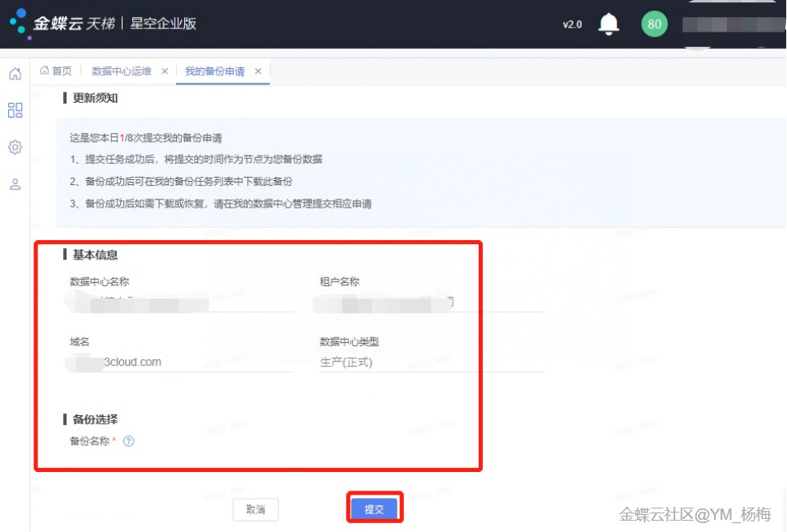
Task: Click the v2.0 version label
Action: pyautogui.click(x=572, y=24)
